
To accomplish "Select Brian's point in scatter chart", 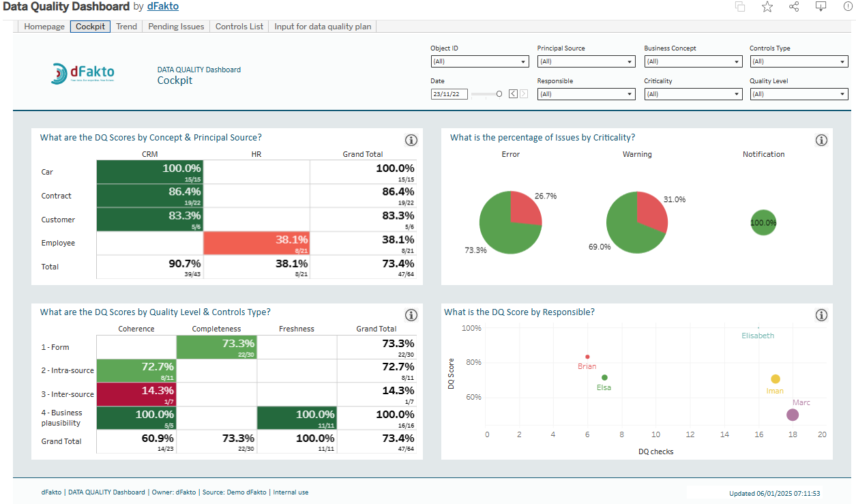I will pyautogui.click(x=587, y=357).
